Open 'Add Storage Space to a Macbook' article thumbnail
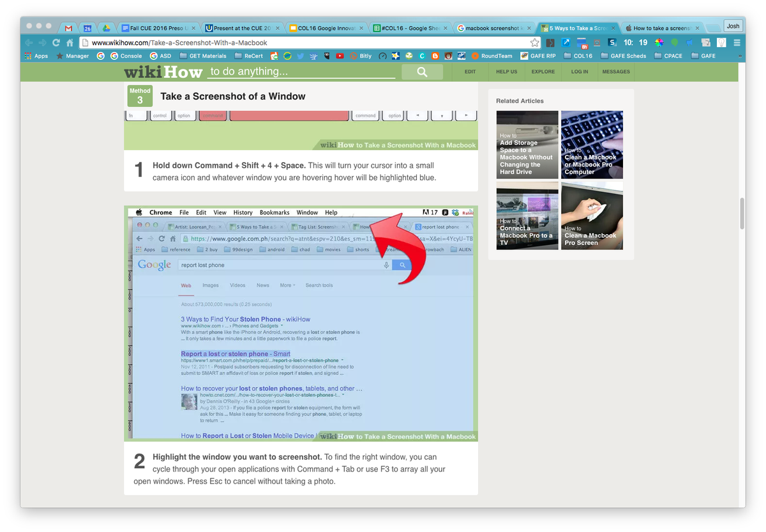Viewport: 766px width, 532px height. (527, 145)
